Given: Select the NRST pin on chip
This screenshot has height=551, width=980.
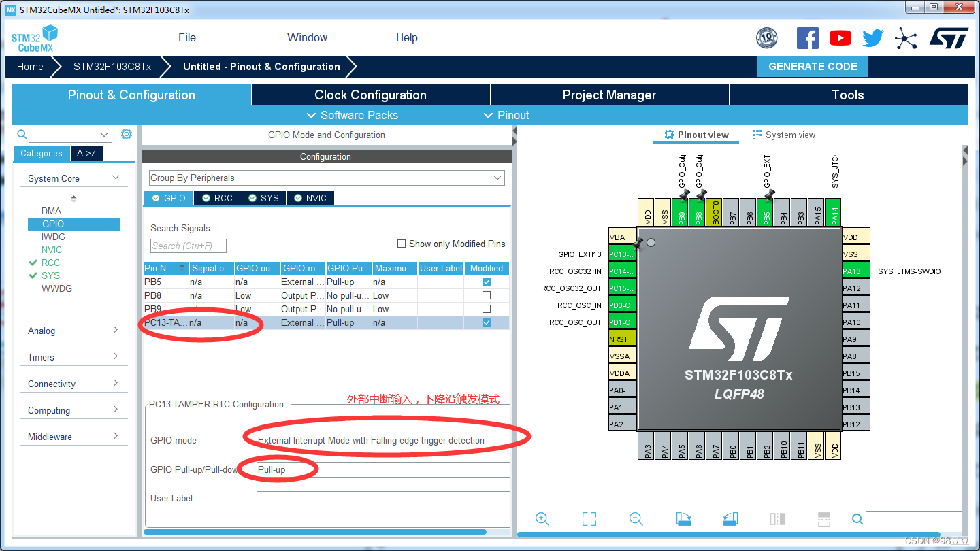Looking at the screenshot, I should tap(623, 339).
